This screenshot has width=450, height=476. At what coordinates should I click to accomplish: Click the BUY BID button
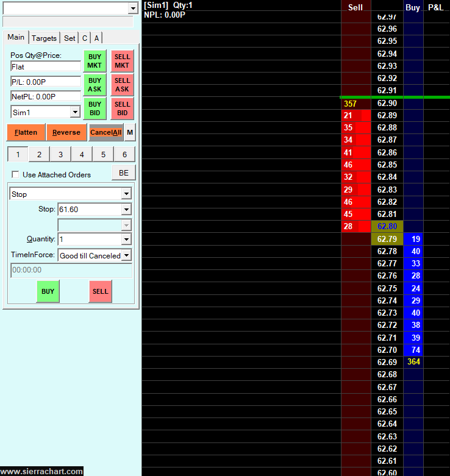(x=95, y=108)
